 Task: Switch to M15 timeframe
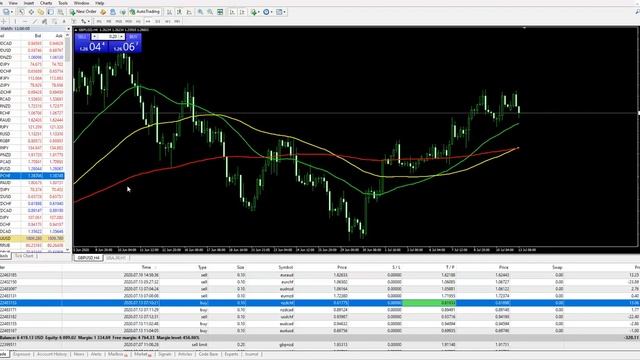pyautogui.click(x=118, y=21)
